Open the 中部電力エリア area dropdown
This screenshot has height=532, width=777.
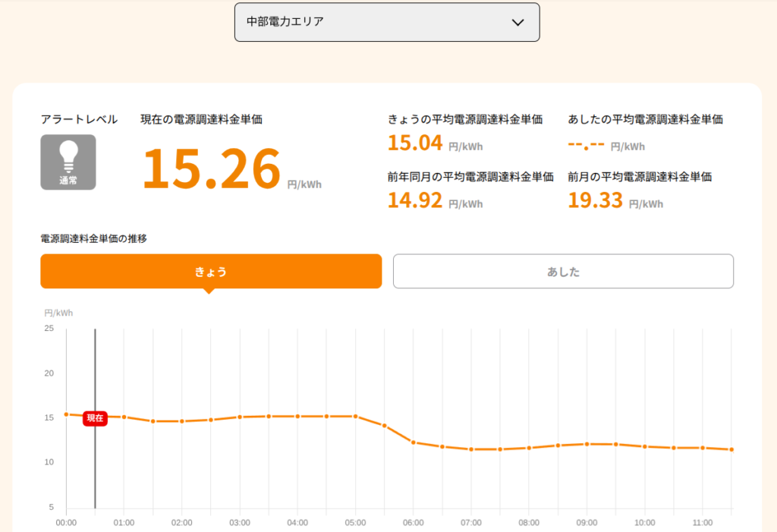pyautogui.click(x=387, y=22)
